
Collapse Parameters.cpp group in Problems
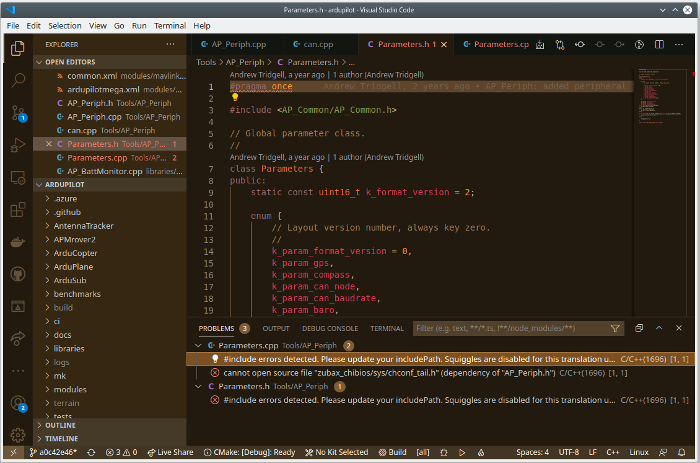point(198,346)
